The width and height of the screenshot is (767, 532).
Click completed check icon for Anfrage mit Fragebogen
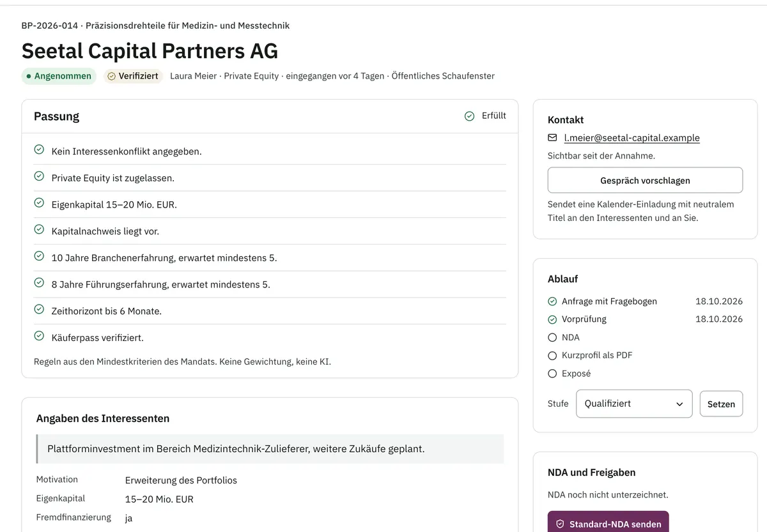pyautogui.click(x=553, y=301)
